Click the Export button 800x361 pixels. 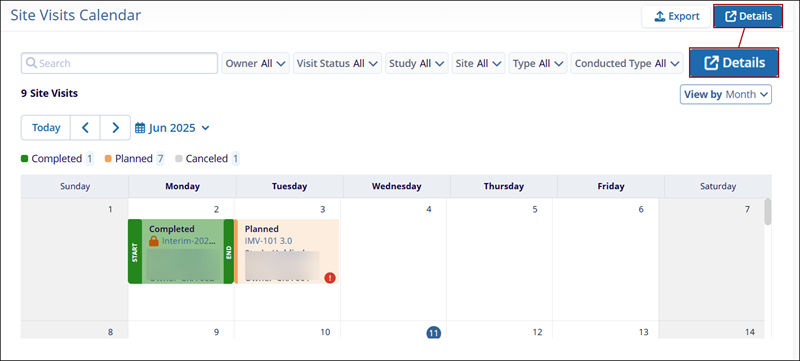click(676, 16)
